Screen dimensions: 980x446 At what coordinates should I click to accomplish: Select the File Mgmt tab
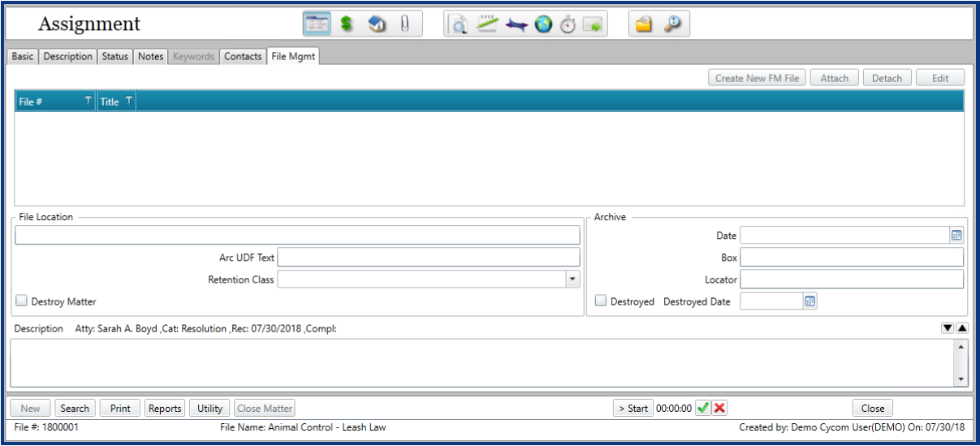point(294,57)
